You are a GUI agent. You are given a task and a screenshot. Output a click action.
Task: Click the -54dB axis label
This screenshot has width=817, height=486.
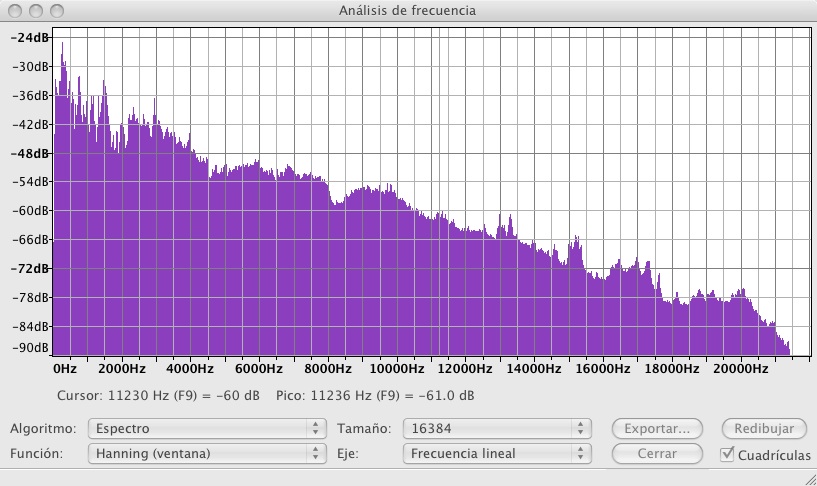point(31,182)
